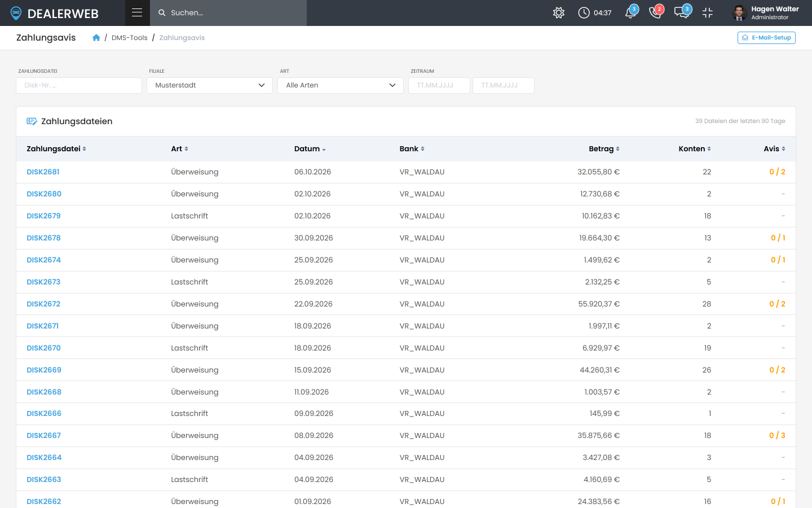Sort by Avis column

tap(774, 149)
